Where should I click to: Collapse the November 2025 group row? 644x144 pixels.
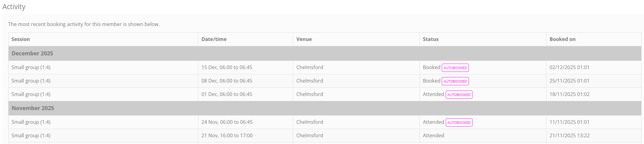pyautogui.click(x=33, y=108)
